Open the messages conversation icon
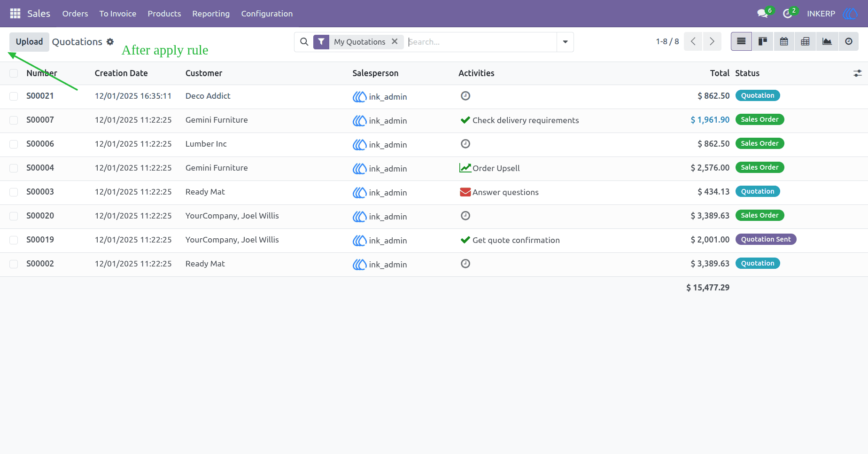The height and width of the screenshot is (454, 868). pos(762,14)
